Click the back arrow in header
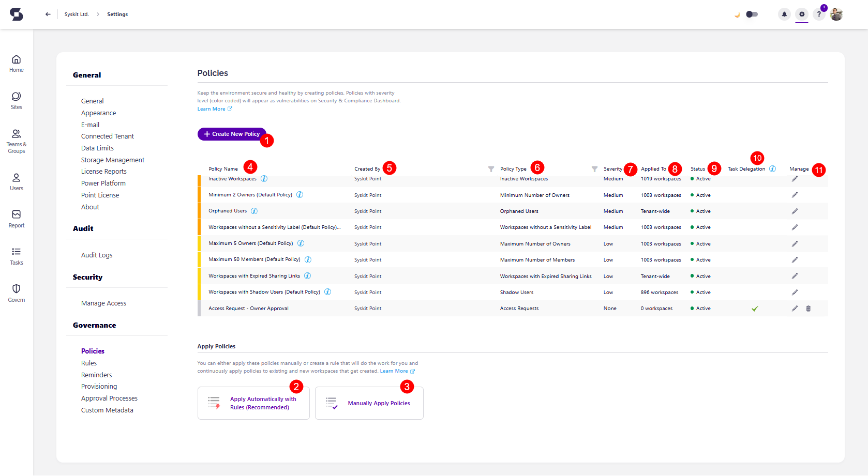 48,14
